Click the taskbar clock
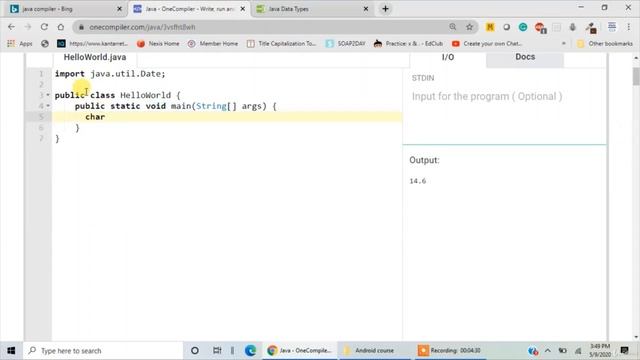This screenshot has height=360, width=640. pyautogui.click(x=600, y=351)
